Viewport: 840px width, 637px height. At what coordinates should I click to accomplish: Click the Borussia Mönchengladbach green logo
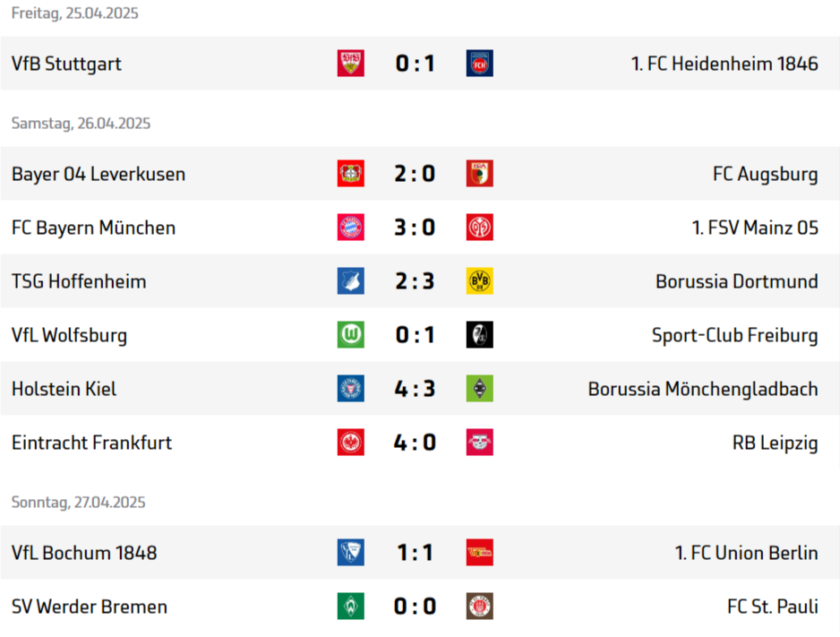click(x=479, y=389)
